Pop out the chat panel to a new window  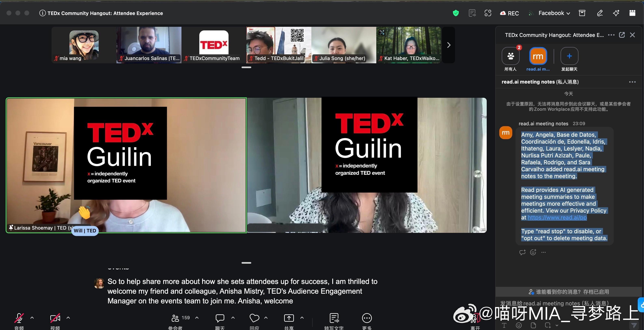(622, 35)
